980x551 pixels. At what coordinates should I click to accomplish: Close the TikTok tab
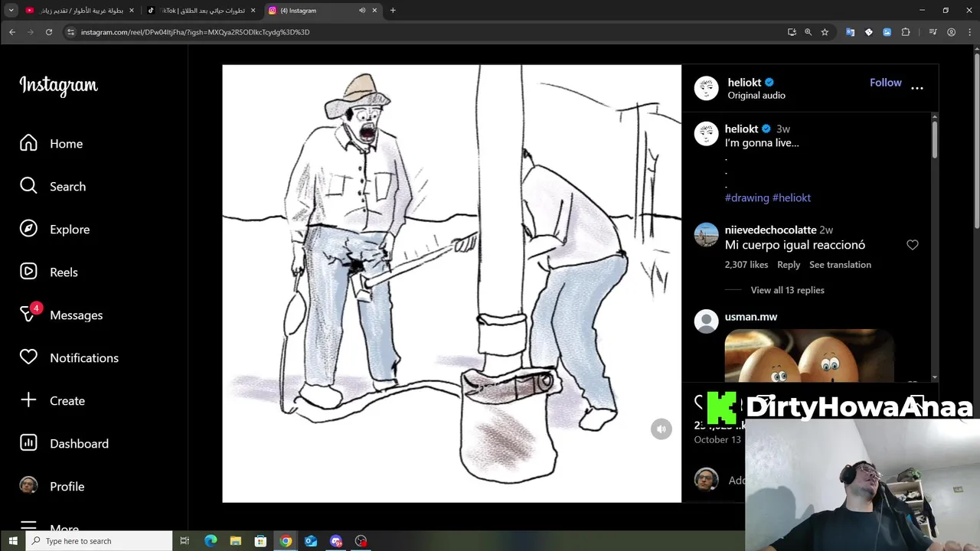pyautogui.click(x=253, y=11)
